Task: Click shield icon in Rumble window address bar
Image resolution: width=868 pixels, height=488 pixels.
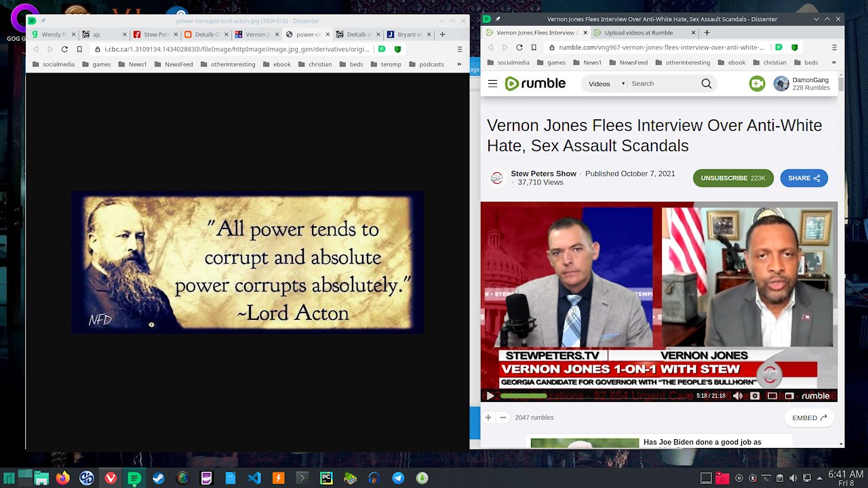Action: point(794,47)
